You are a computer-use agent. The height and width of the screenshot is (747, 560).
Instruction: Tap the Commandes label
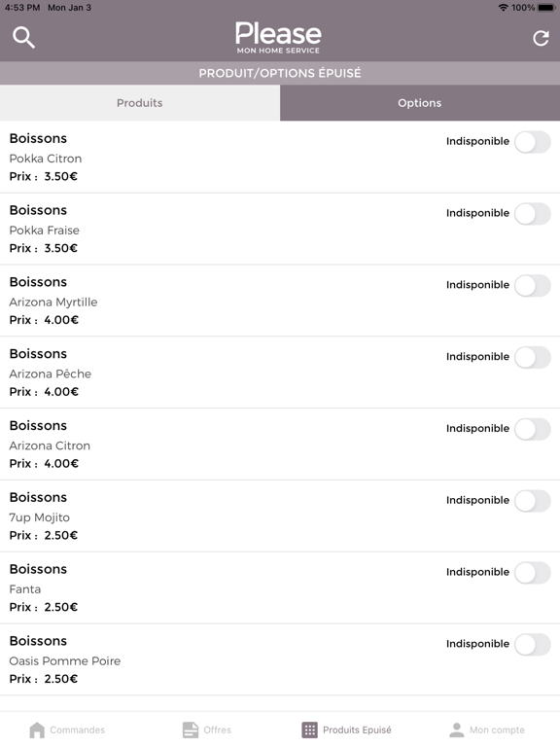pyautogui.click(x=77, y=729)
